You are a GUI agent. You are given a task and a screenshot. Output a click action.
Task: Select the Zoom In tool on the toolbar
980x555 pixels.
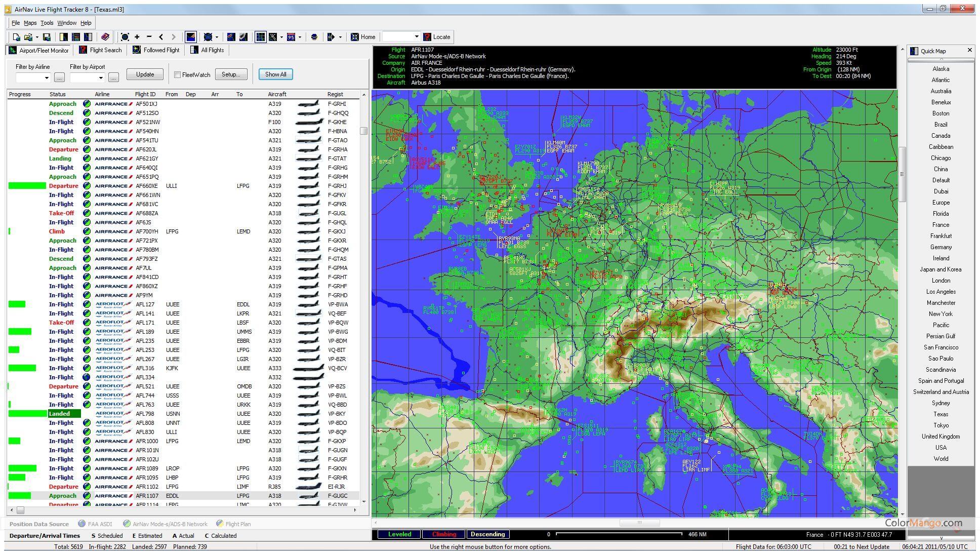coord(137,36)
